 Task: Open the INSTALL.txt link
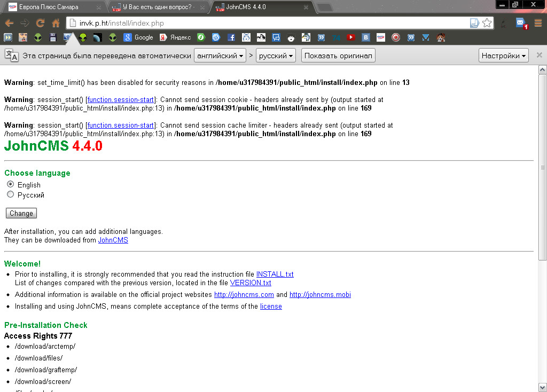click(275, 274)
